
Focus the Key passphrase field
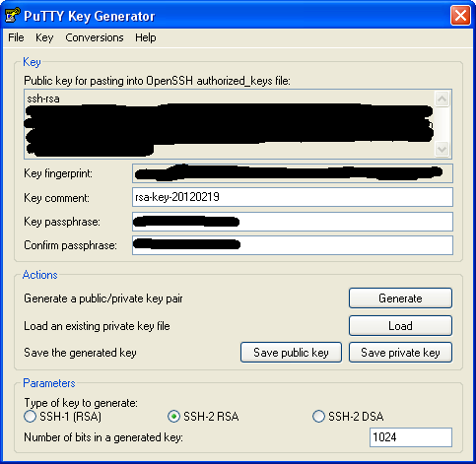(x=293, y=222)
